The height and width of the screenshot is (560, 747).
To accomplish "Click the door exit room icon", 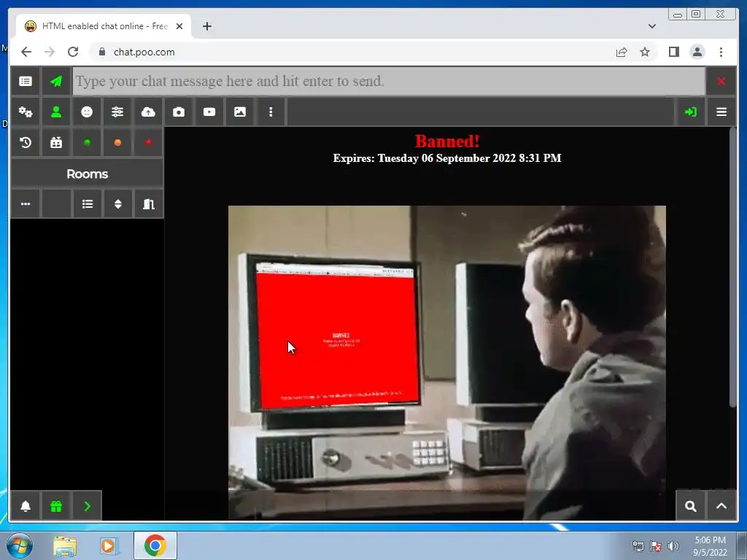I will (149, 204).
